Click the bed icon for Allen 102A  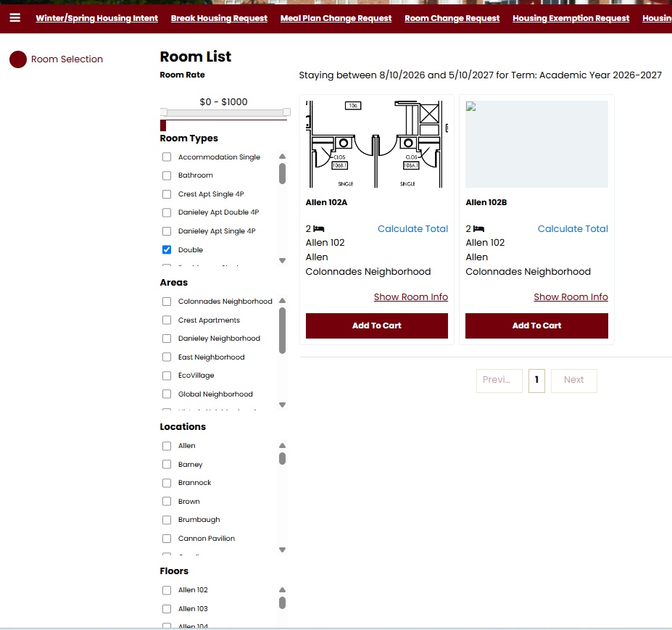pyautogui.click(x=319, y=229)
